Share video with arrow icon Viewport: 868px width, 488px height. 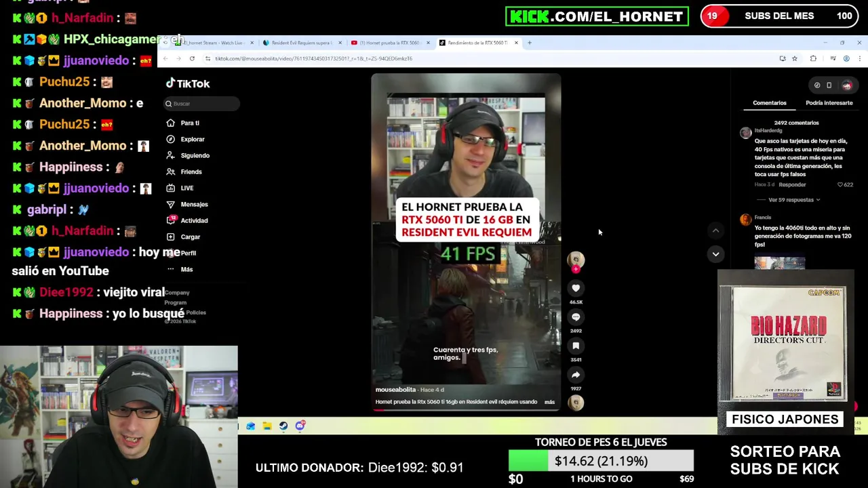point(576,374)
